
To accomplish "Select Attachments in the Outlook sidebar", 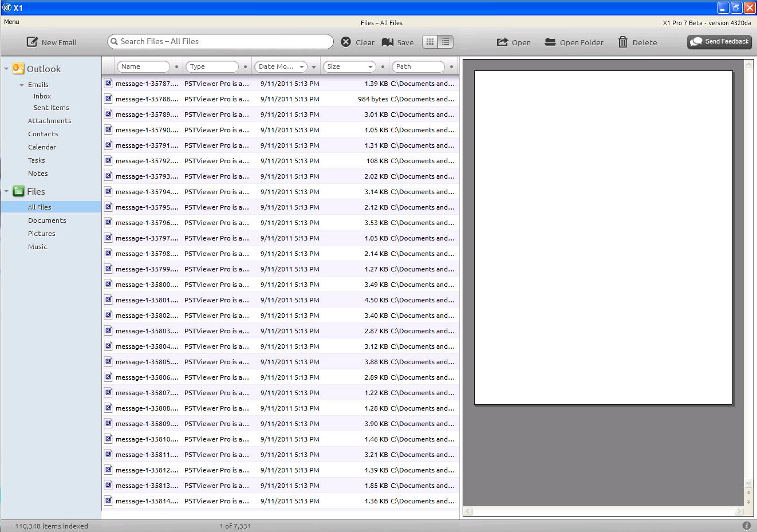I will point(49,121).
